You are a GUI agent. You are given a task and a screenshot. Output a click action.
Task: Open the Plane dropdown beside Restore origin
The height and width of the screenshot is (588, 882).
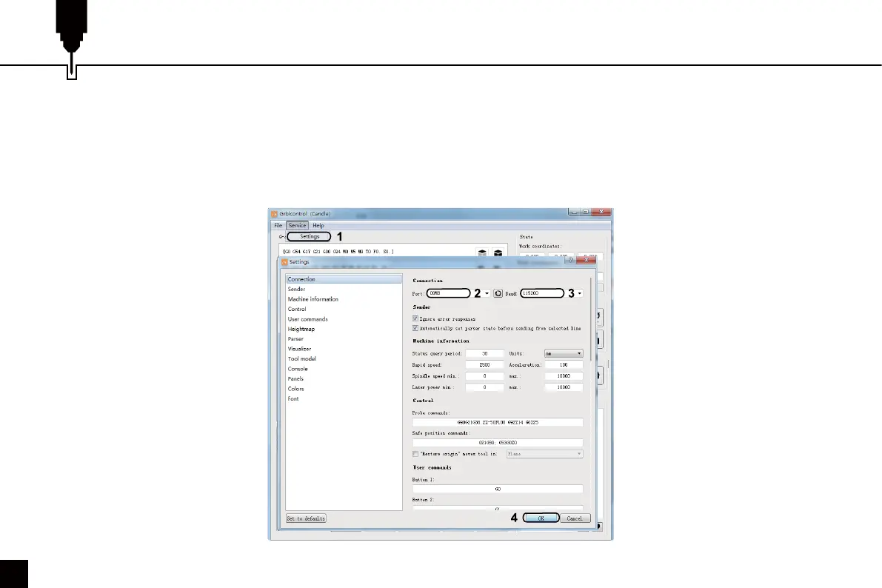coord(544,453)
